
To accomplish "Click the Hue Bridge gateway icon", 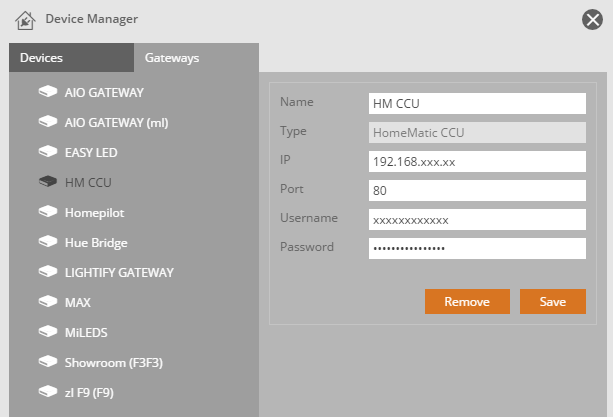I will (47, 242).
